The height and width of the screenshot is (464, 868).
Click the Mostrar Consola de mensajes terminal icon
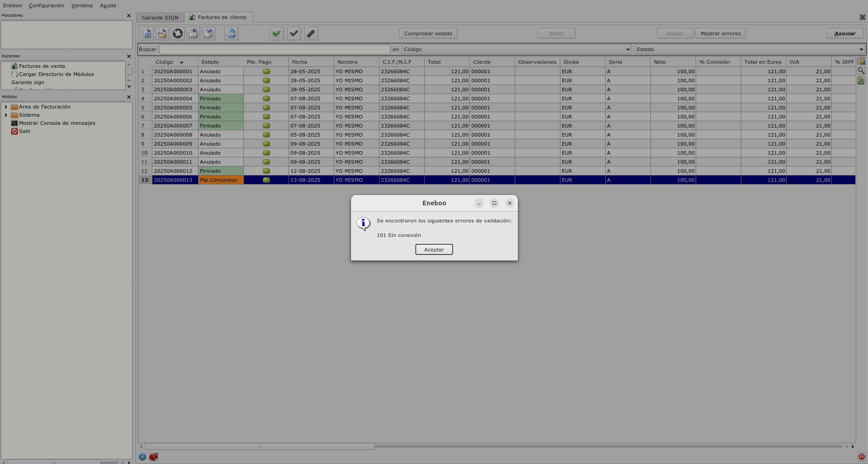click(x=14, y=123)
